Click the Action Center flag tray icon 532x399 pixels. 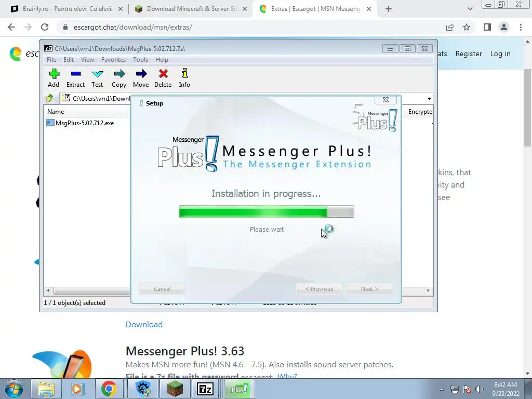pyautogui.click(x=467, y=389)
